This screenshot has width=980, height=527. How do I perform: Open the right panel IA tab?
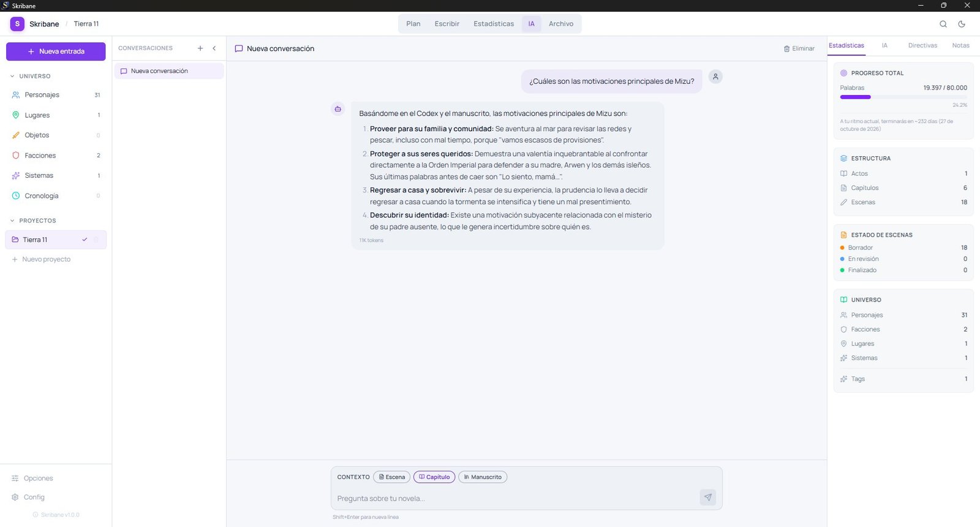[884, 45]
